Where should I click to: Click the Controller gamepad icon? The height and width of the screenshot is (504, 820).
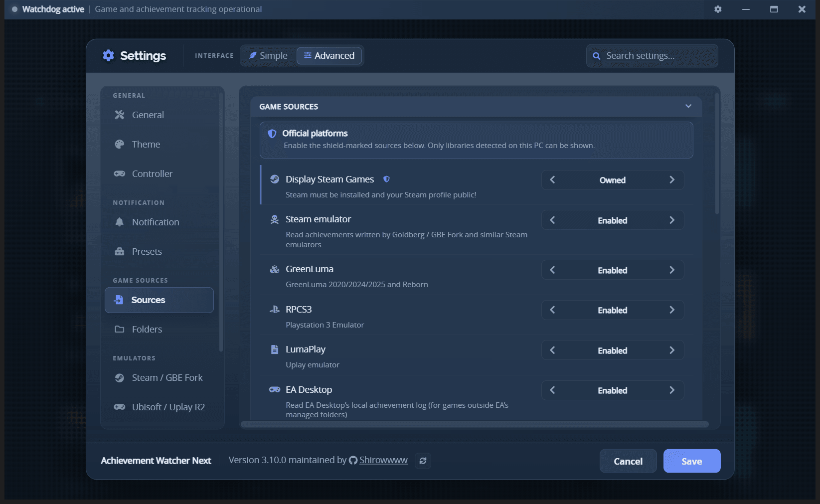[119, 173]
